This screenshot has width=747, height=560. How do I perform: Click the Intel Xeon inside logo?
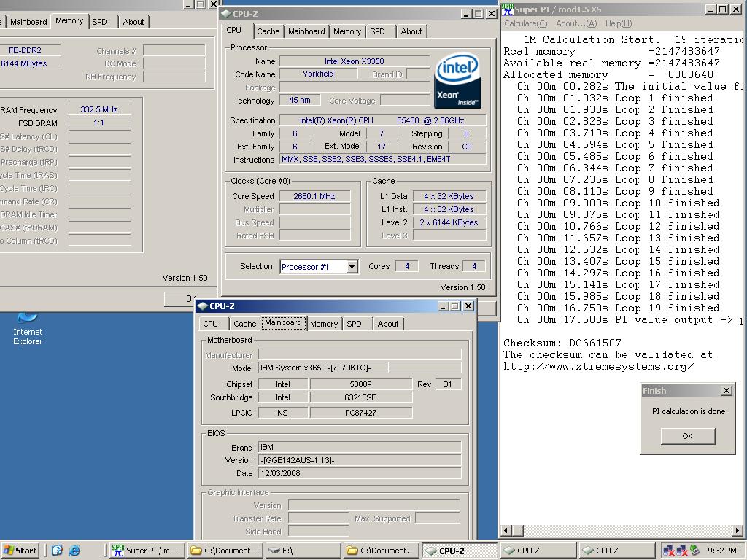click(458, 80)
